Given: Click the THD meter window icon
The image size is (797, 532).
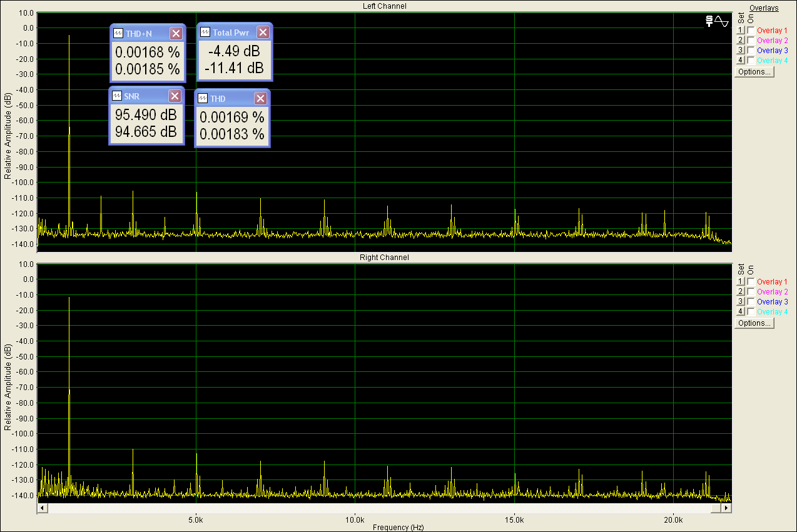Looking at the screenshot, I should click(203, 99).
